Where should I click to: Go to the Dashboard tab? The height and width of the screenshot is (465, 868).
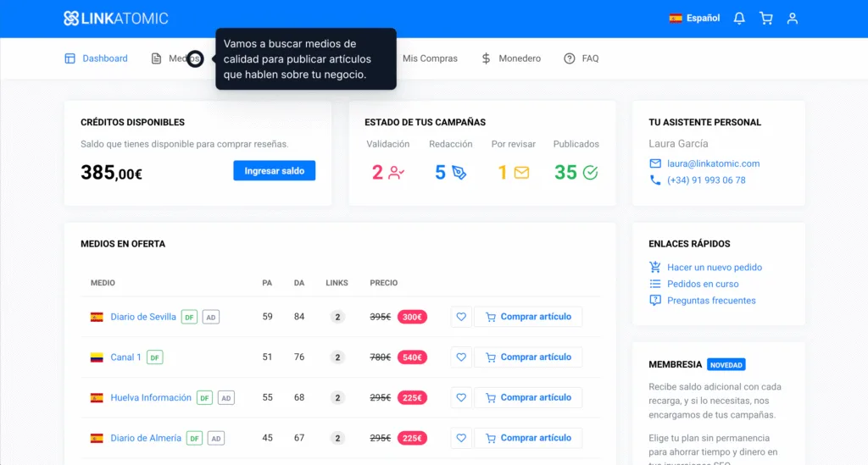coord(97,58)
